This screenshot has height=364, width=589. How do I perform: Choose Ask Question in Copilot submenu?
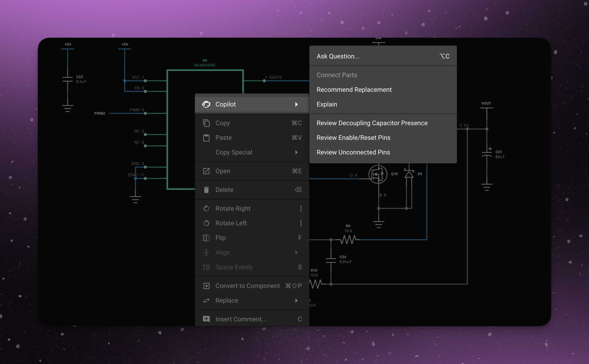[x=338, y=56]
